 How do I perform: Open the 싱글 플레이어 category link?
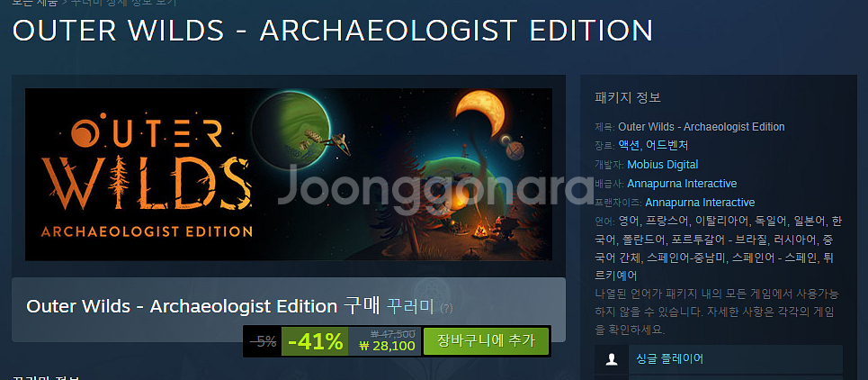(670, 358)
